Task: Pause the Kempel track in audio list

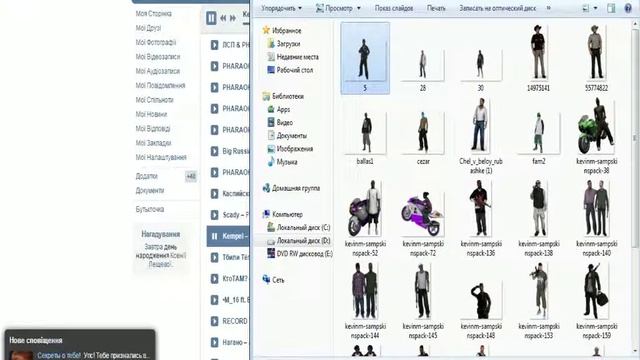Action: 215,236
